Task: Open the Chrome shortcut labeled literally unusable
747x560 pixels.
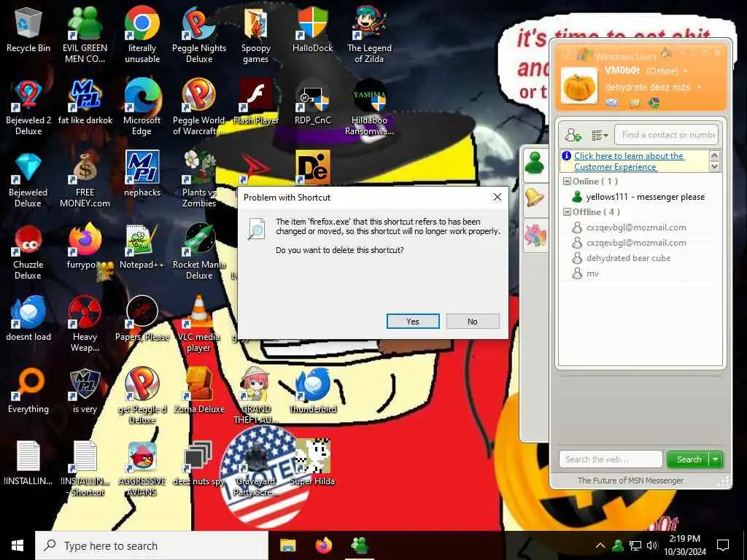Action: (x=142, y=36)
